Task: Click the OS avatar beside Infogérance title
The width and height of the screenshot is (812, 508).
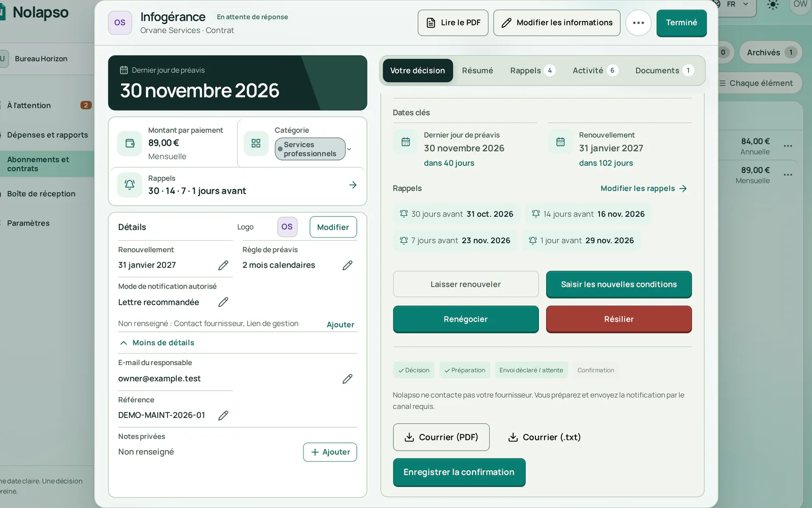Action: [120, 23]
